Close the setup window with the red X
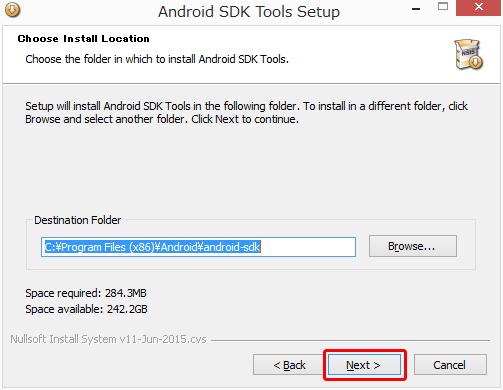Image resolution: width=503 pixels, height=390 pixels. pyautogui.click(x=479, y=7)
